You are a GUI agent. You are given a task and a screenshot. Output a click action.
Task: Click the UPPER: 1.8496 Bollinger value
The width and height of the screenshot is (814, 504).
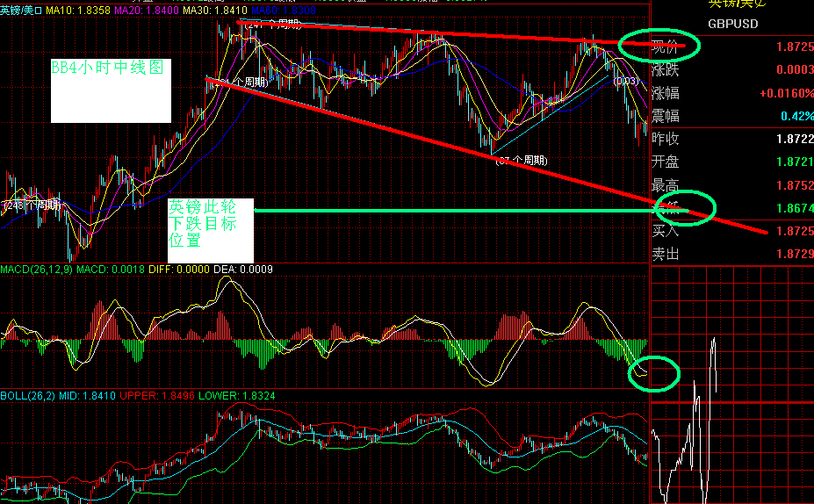click(x=157, y=396)
